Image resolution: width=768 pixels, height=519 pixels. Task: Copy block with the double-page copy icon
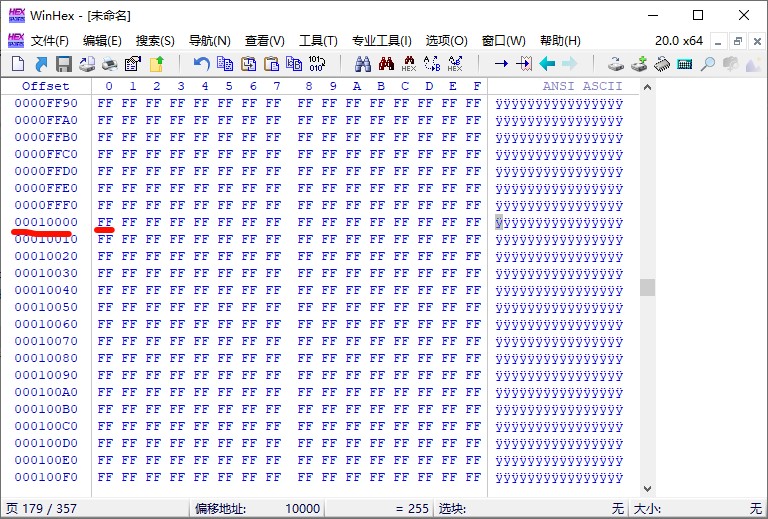[225, 64]
